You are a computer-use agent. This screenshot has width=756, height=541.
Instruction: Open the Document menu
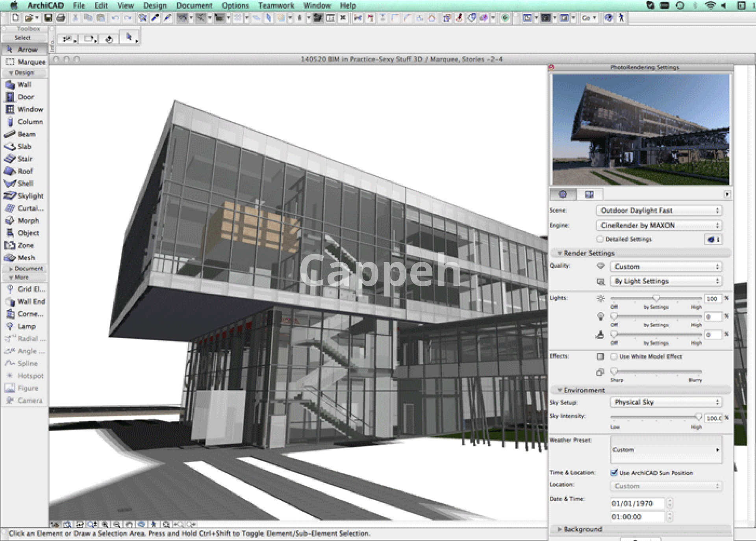(x=194, y=6)
